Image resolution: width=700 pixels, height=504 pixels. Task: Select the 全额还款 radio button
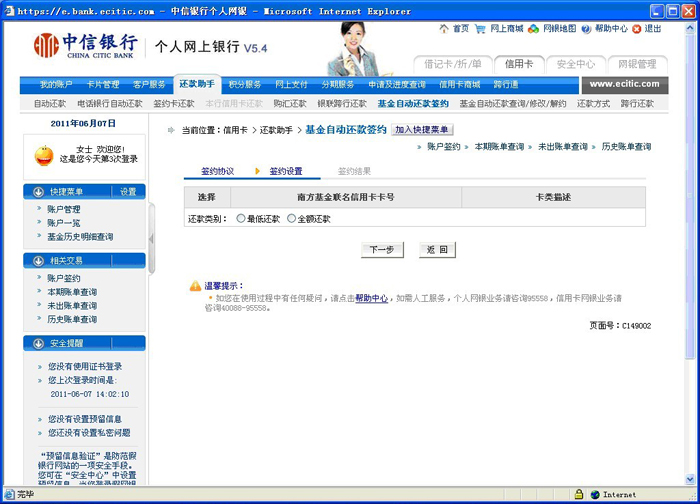(x=291, y=218)
